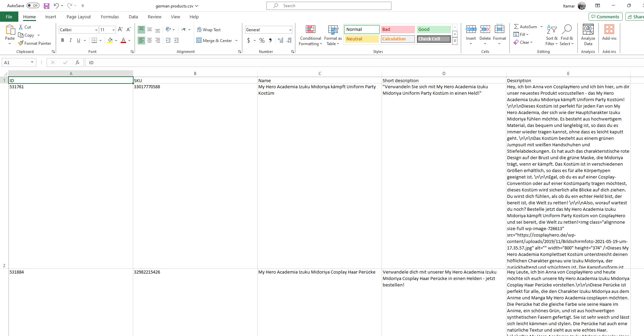Expand the AutoSum dropdown arrow

(x=541, y=26)
